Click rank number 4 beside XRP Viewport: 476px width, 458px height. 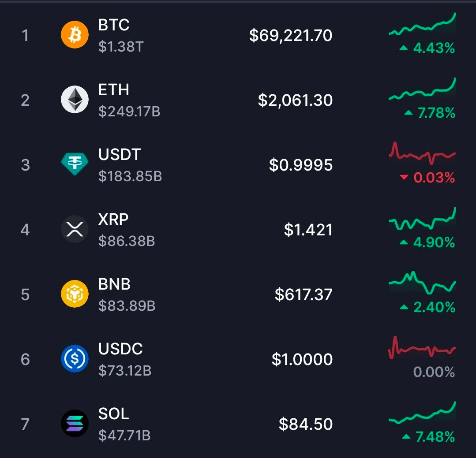coord(25,228)
